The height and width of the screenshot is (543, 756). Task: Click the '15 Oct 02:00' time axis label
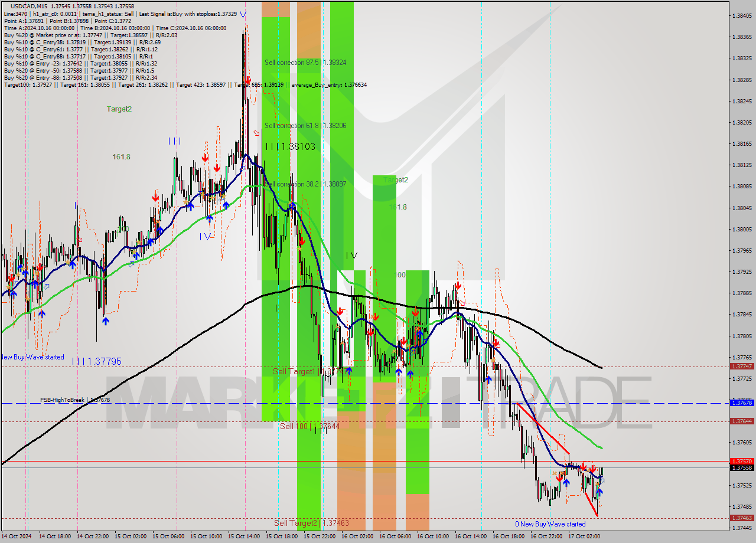click(132, 537)
